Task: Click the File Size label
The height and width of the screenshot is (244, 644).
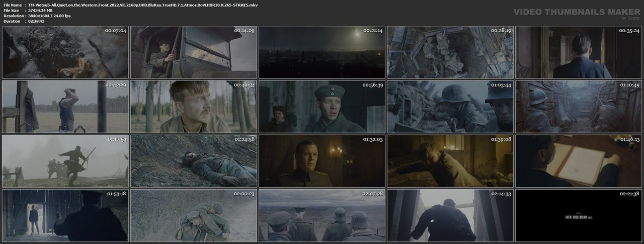Action: (11, 10)
